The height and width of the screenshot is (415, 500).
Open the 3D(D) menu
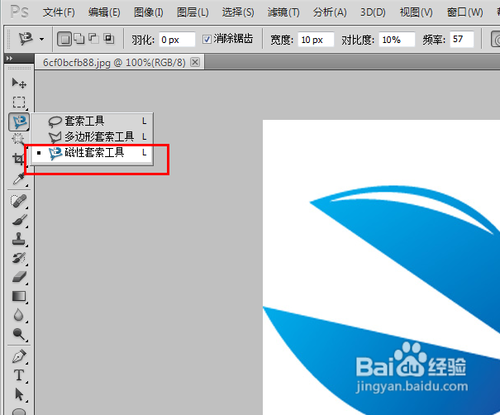coord(373,12)
